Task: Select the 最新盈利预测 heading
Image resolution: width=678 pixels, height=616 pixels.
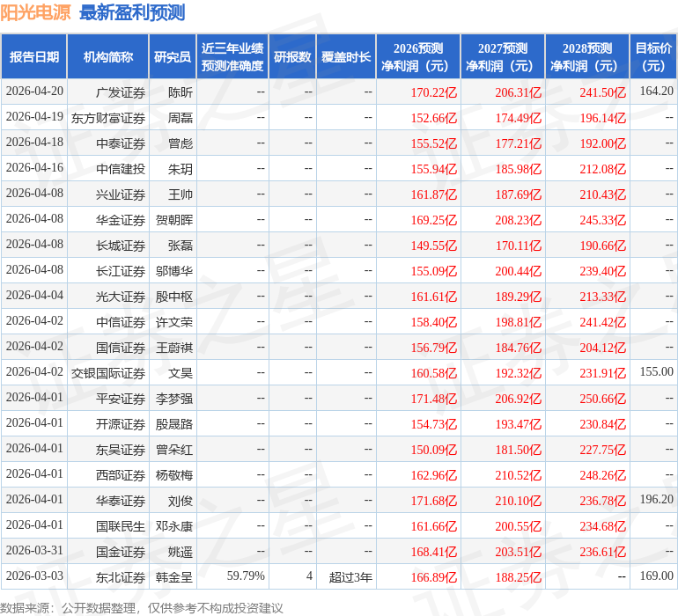Action: coord(132,12)
